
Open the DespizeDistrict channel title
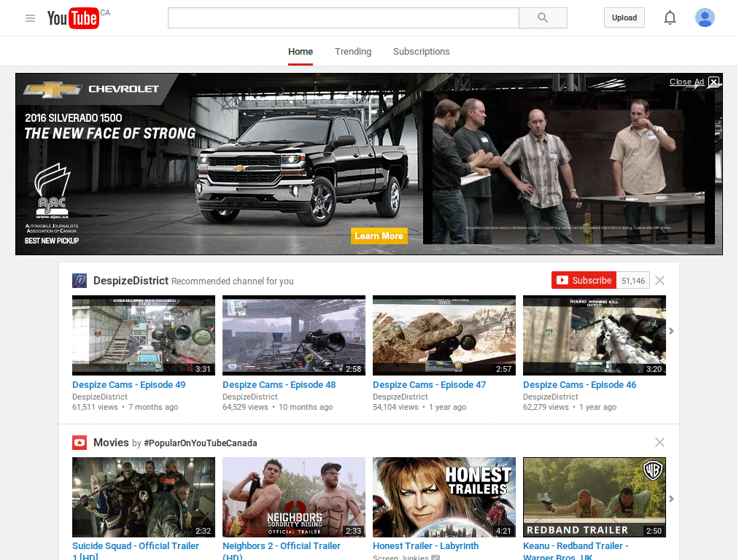[131, 281]
